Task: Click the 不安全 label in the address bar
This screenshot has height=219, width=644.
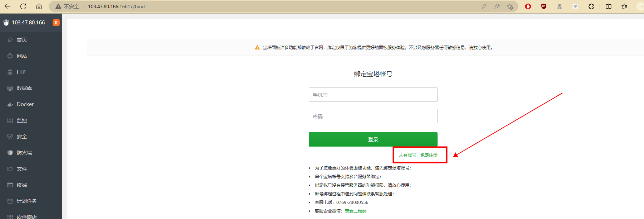Action: click(x=72, y=6)
